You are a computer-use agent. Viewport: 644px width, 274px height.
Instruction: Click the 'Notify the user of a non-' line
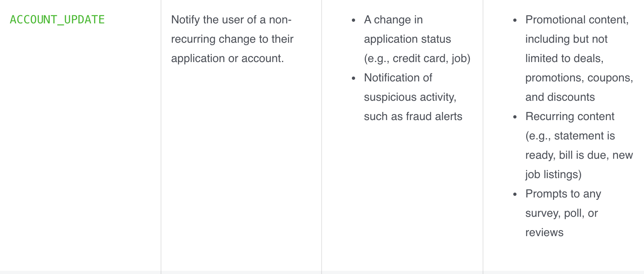[231, 20]
